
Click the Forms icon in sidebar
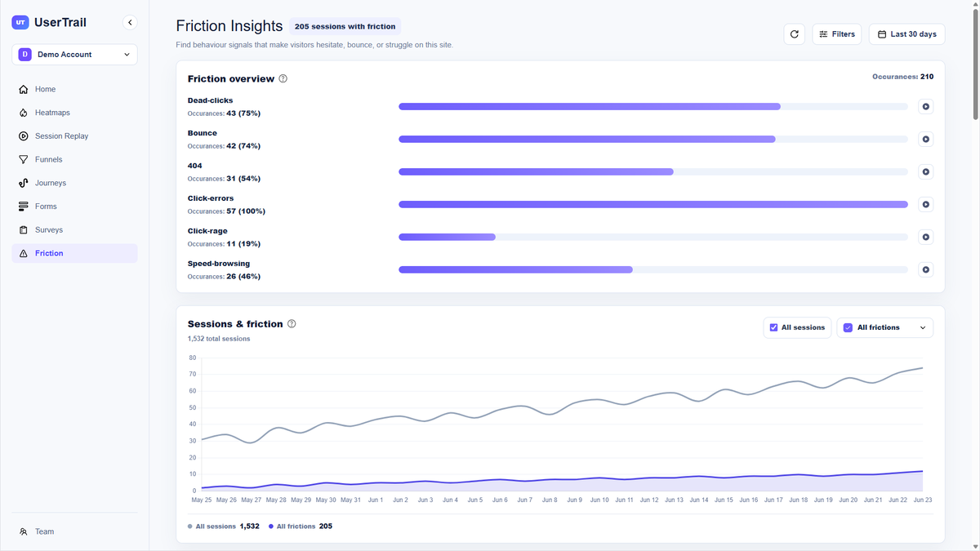tap(24, 207)
